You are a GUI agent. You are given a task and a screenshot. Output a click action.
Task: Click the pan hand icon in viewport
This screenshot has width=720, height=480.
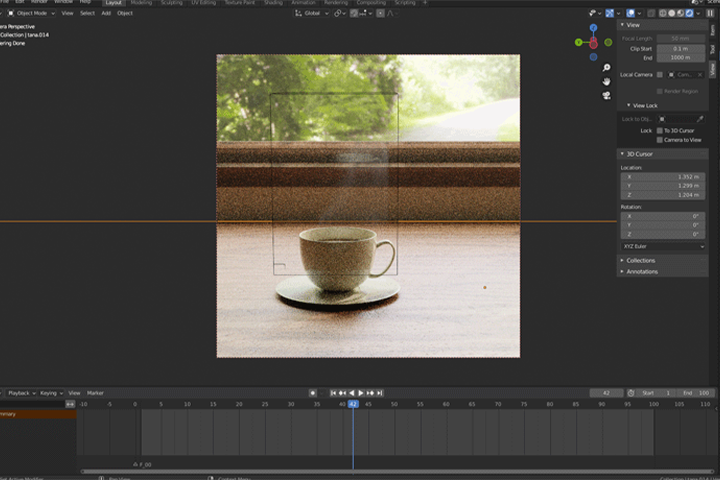(607, 81)
